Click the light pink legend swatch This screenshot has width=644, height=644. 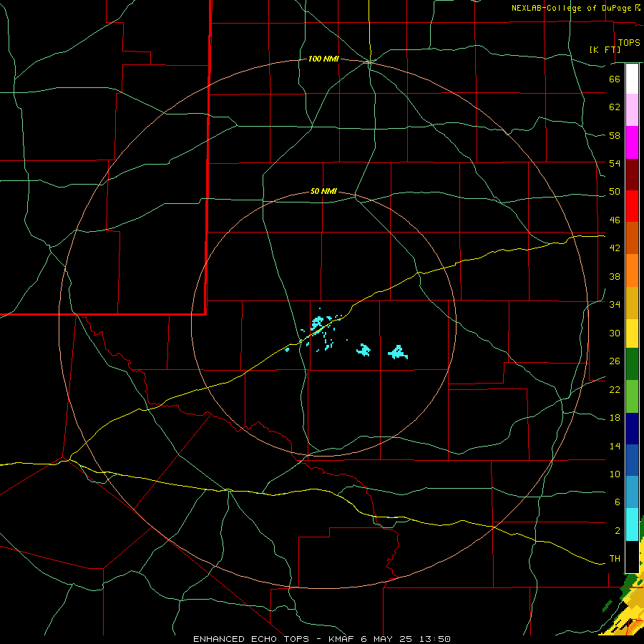click(x=632, y=109)
